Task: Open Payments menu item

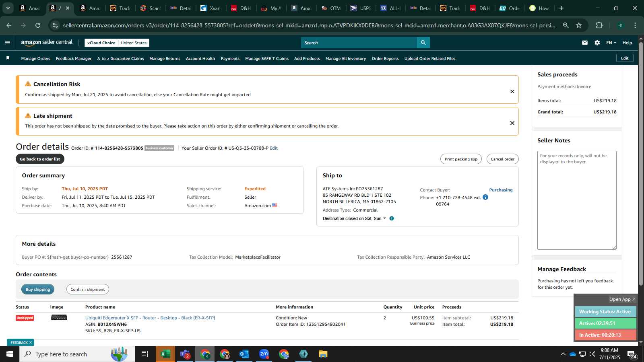Action: [230, 58]
